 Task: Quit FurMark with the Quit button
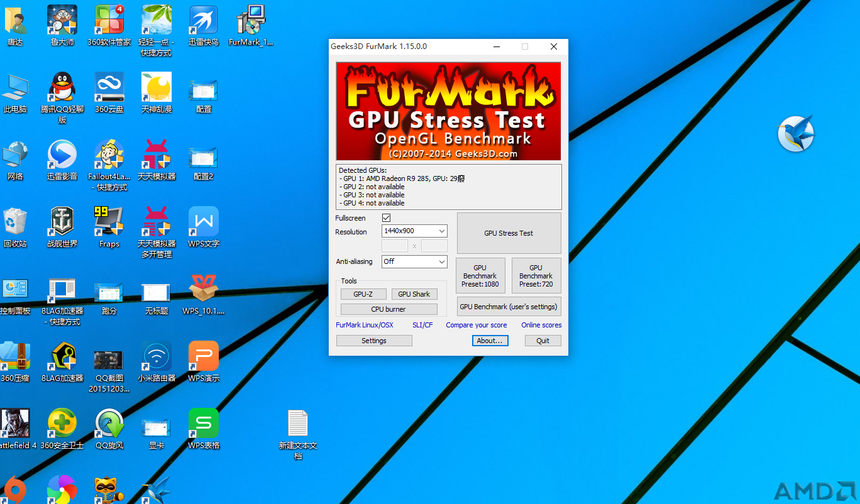point(543,341)
